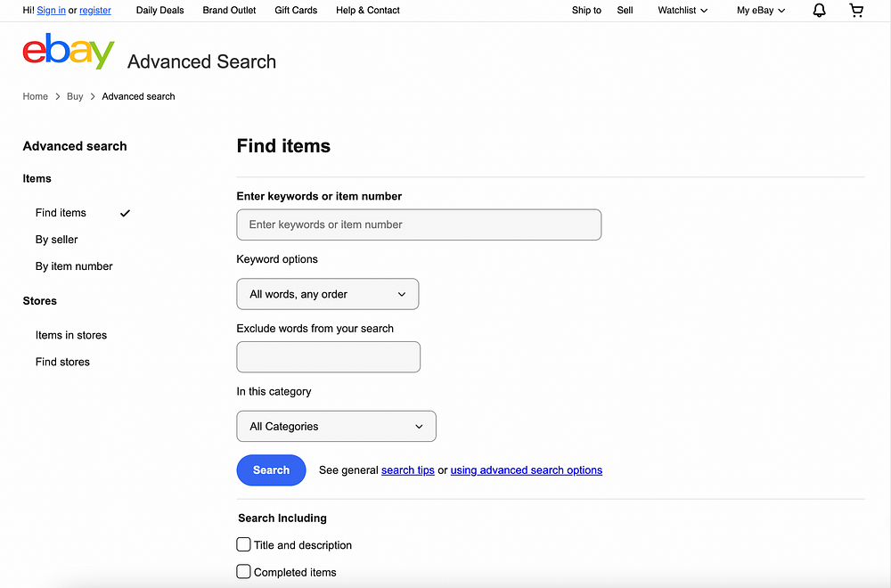Click the Find items heading

[283, 146]
